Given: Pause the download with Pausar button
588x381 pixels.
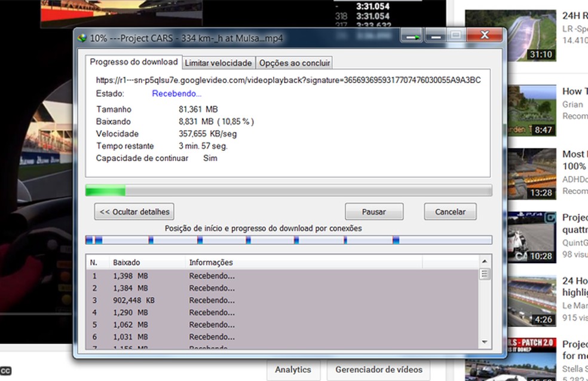Looking at the screenshot, I should [x=374, y=212].
